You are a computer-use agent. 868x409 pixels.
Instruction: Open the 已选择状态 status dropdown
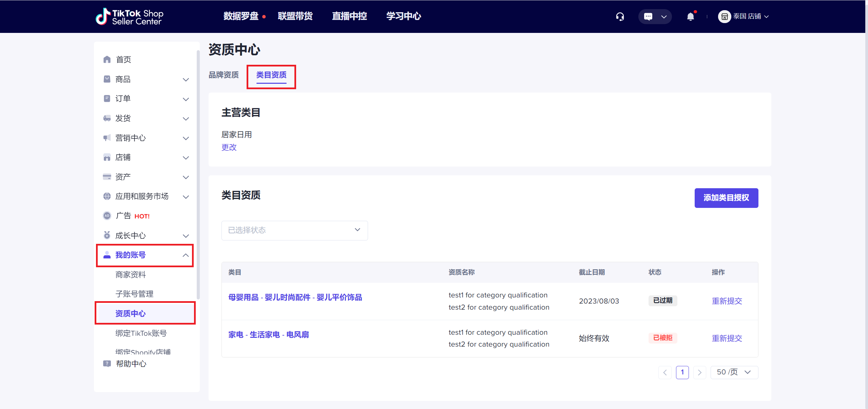pos(294,231)
